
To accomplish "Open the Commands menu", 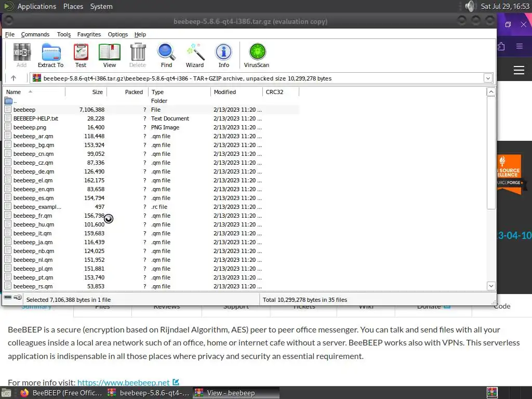I will pyautogui.click(x=35, y=34).
